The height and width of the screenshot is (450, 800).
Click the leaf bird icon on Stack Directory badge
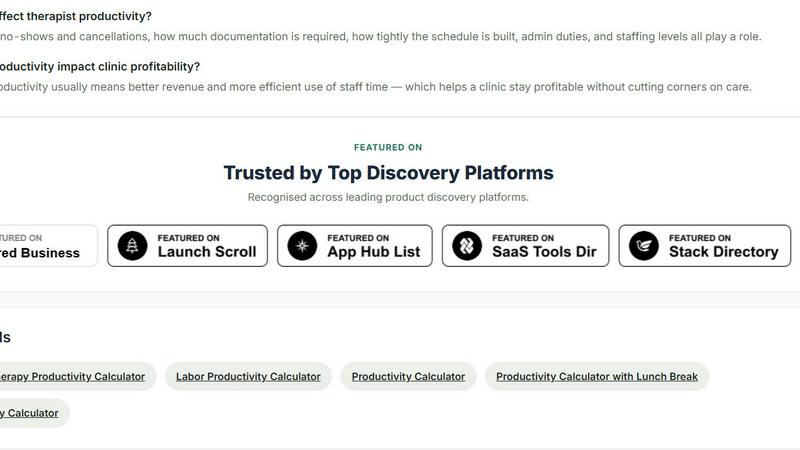(x=643, y=246)
